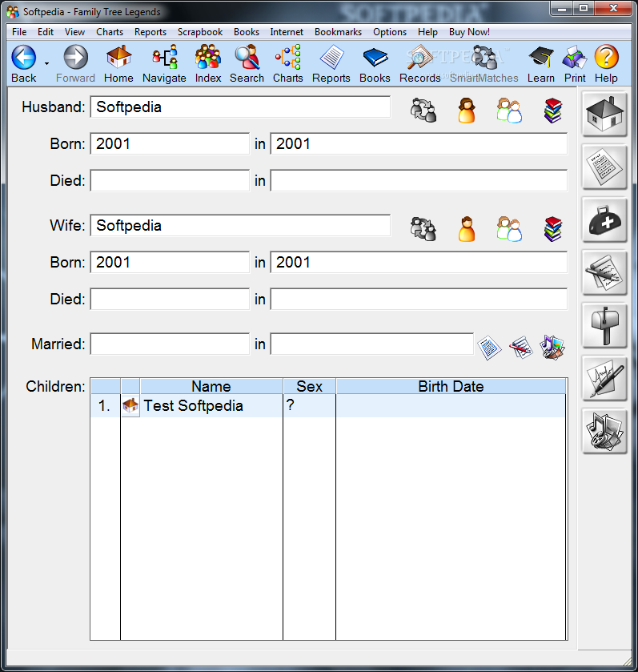Click the Back arrow toolbar button
This screenshot has height=672, width=638.
point(24,63)
